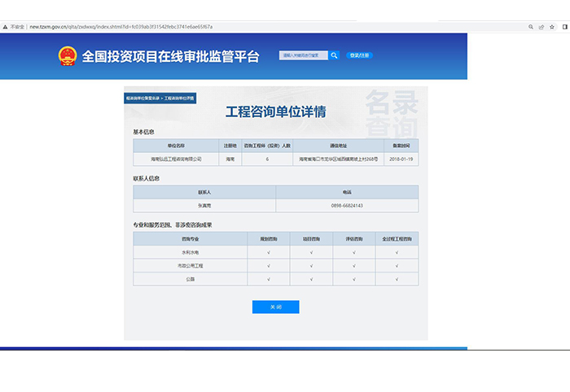This screenshot has width=570, height=392.
Task: Click the 水利水电 row 规划咨询 checkmark
Action: point(268,253)
